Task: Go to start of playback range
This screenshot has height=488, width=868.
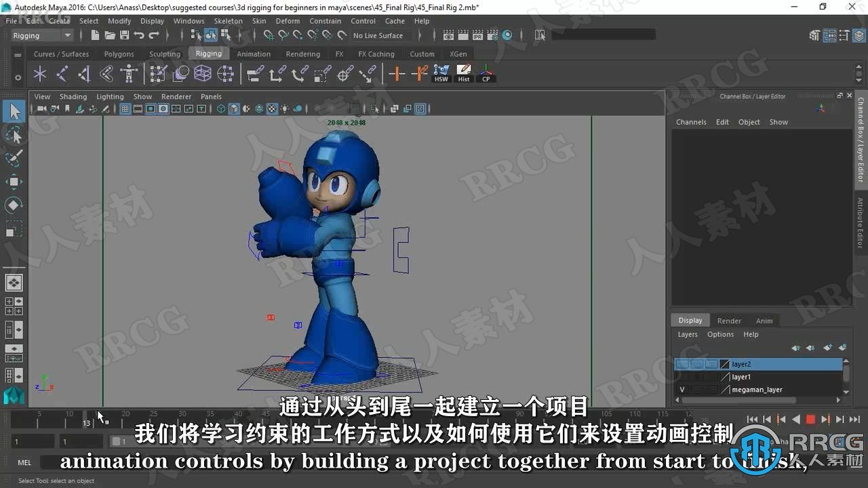Action: 752,420
